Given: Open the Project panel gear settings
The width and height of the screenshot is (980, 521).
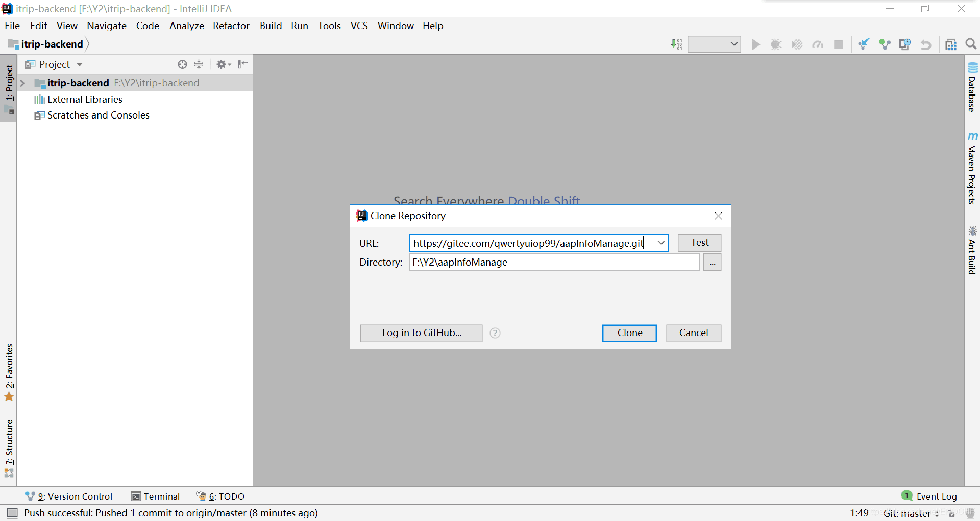Looking at the screenshot, I should pyautogui.click(x=223, y=64).
